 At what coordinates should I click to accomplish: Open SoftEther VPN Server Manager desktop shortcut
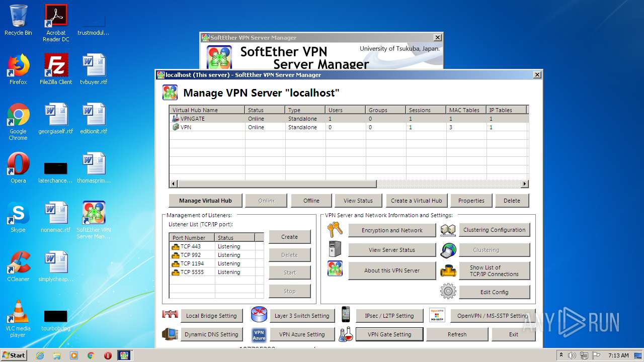click(94, 220)
